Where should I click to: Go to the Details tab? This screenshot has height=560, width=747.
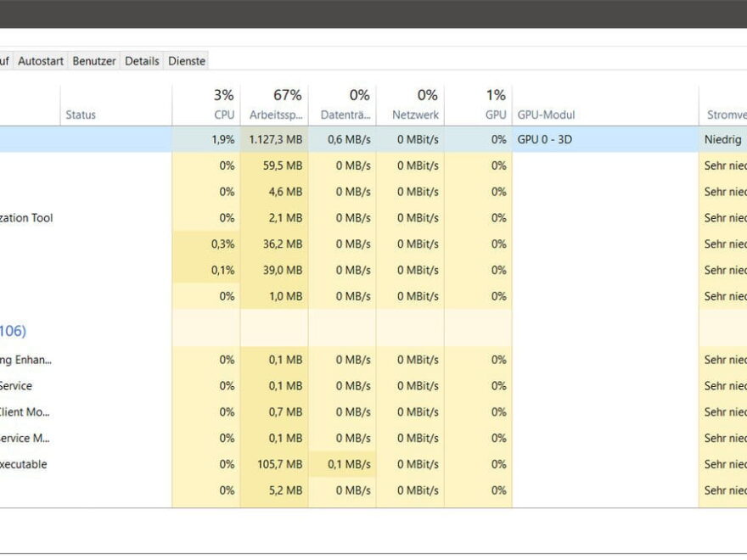click(142, 61)
